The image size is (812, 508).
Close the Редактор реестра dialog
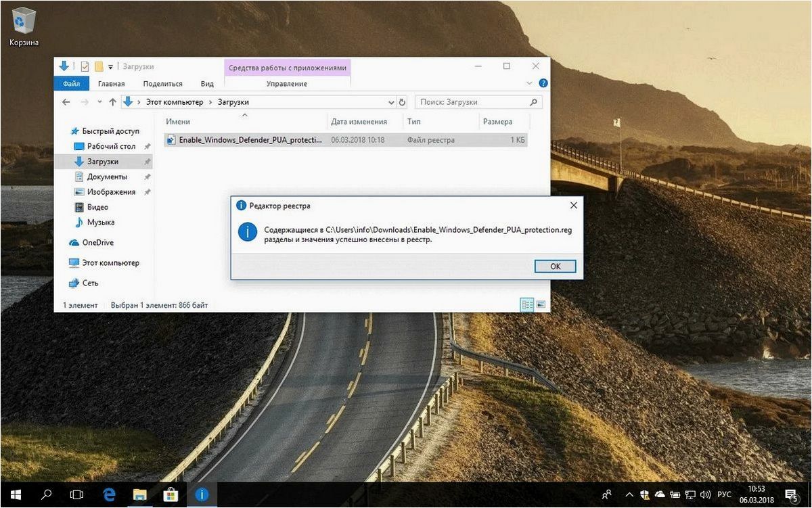pyautogui.click(x=574, y=206)
